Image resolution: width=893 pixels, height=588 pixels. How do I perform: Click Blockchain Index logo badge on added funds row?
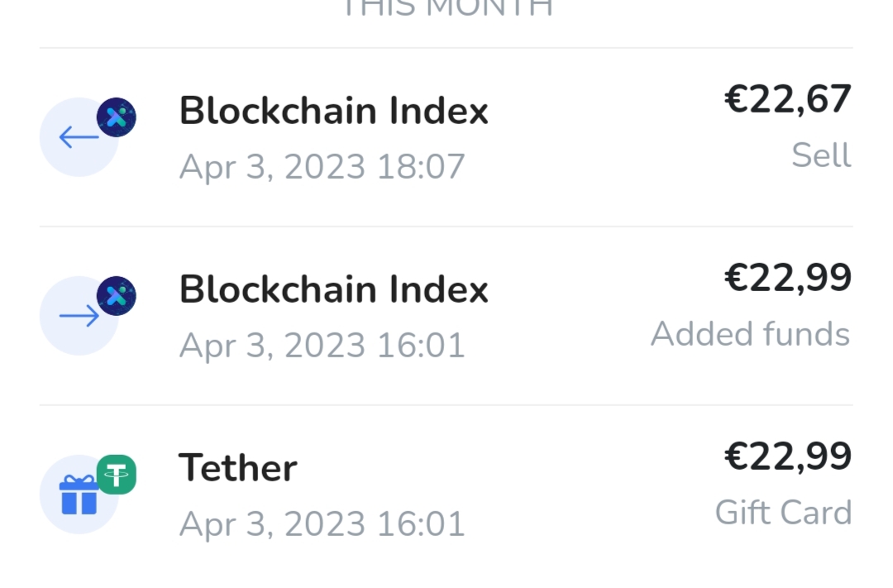[x=117, y=296]
